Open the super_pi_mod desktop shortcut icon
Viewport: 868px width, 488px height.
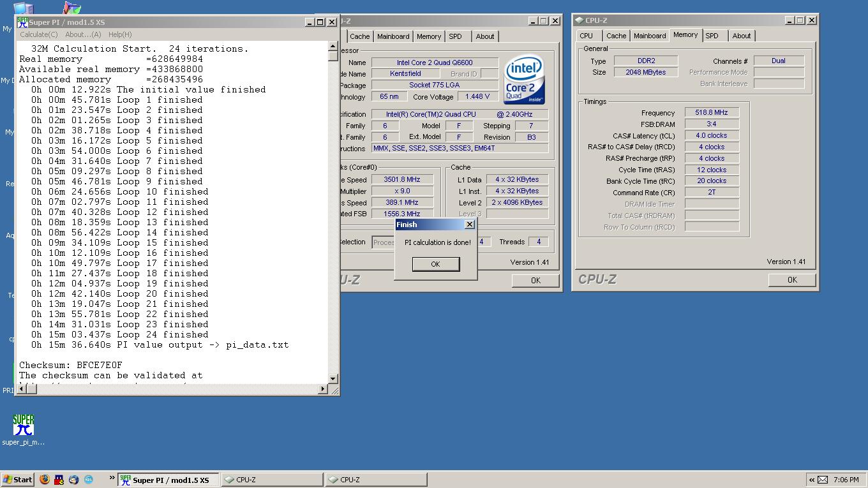(x=24, y=425)
